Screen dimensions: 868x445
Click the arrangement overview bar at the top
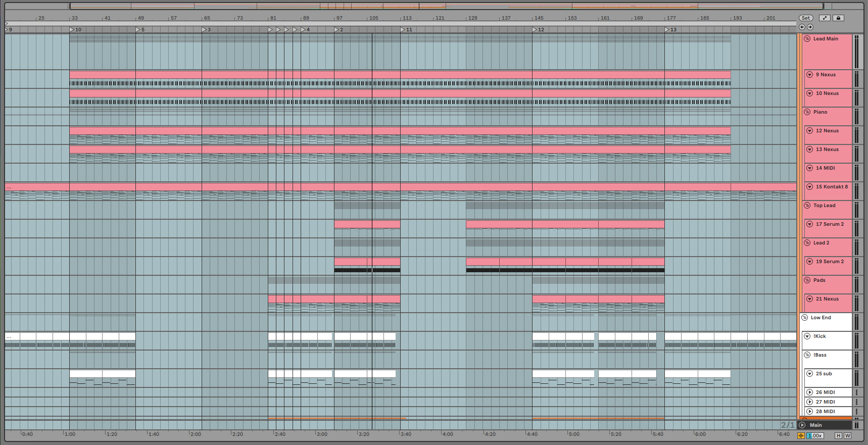(447, 6)
